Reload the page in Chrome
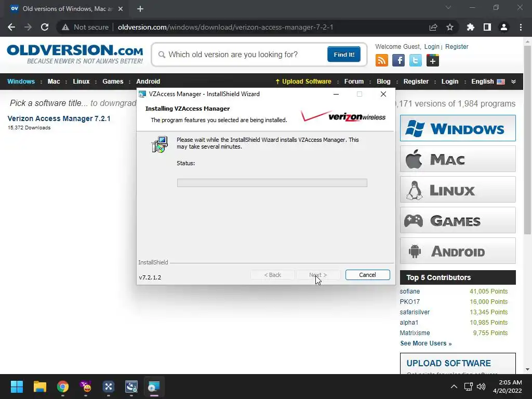Viewport: 532px width, 399px height. tap(45, 27)
